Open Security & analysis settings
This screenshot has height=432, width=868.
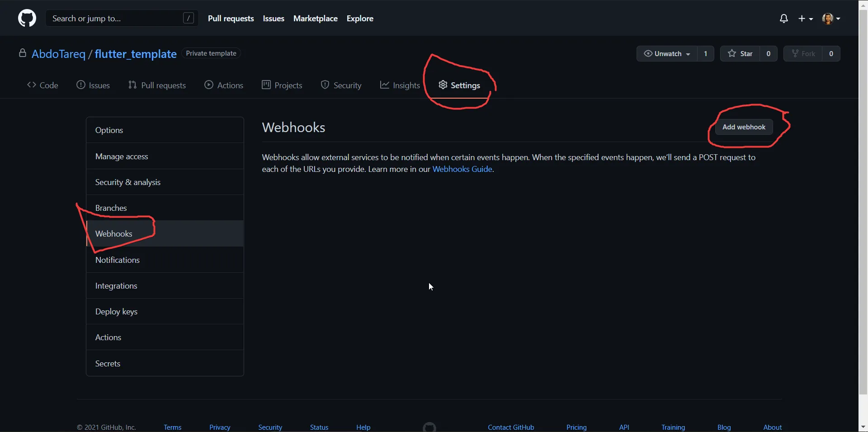tap(165, 182)
